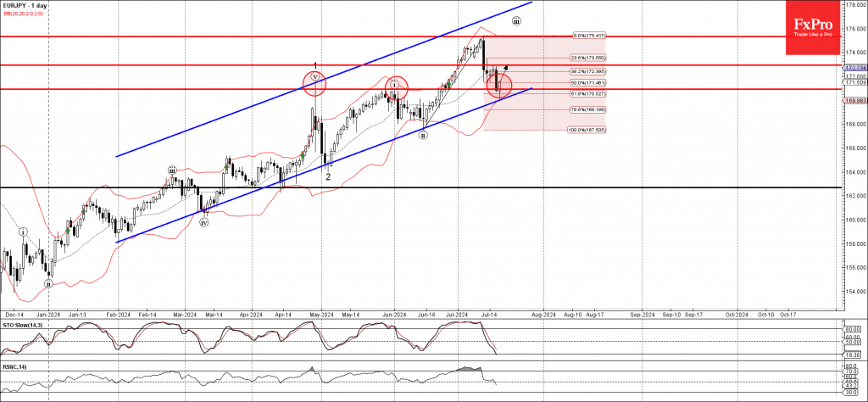Select the Apr-2024 date label
This screenshot has height=402, width=868.
point(251,314)
